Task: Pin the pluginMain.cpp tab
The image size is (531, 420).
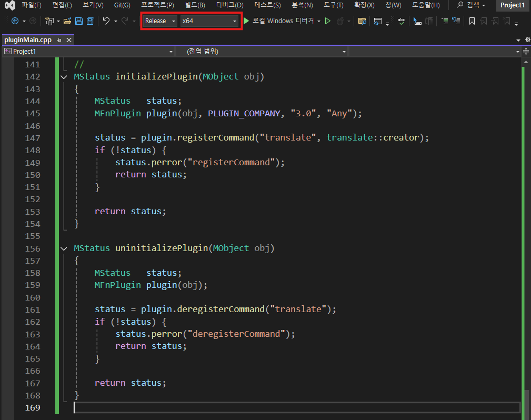Action: (x=59, y=40)
